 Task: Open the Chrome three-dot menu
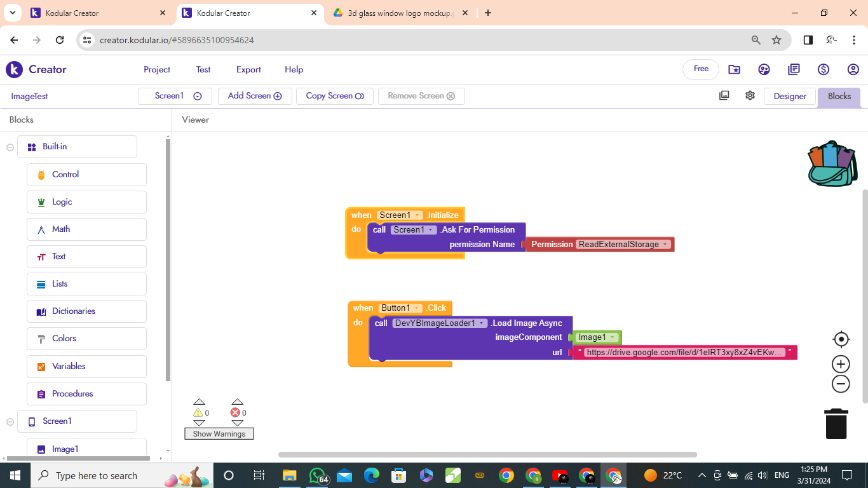(854, 40)
